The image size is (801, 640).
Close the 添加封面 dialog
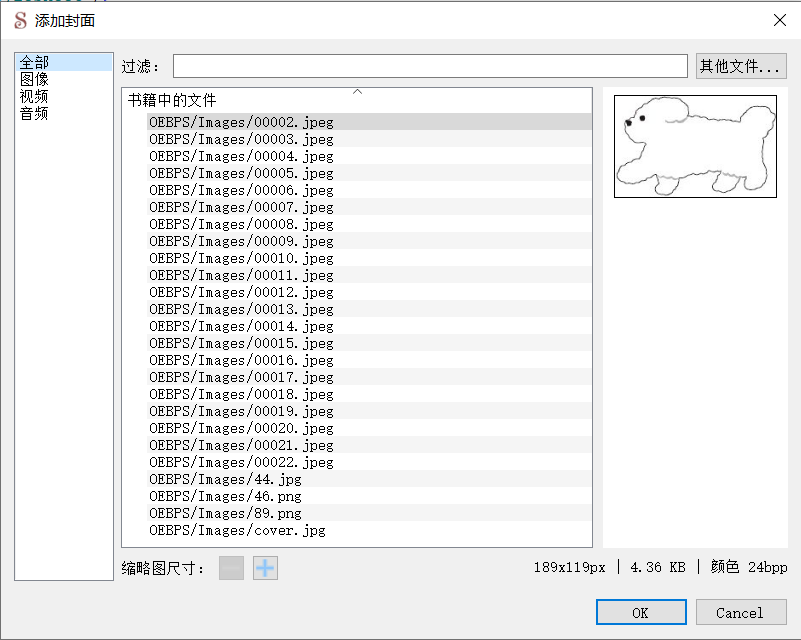779,20
